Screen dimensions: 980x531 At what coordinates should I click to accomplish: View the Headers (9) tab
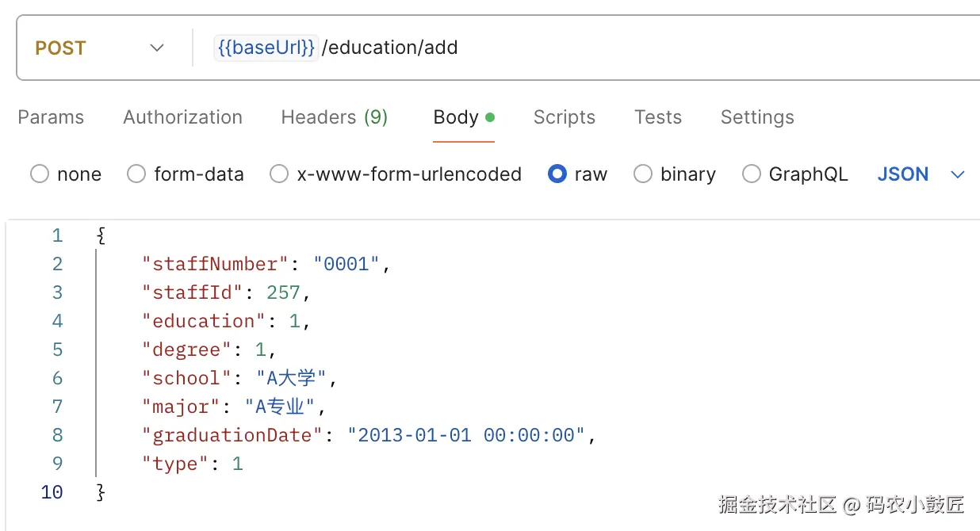(x=334, y=117)
